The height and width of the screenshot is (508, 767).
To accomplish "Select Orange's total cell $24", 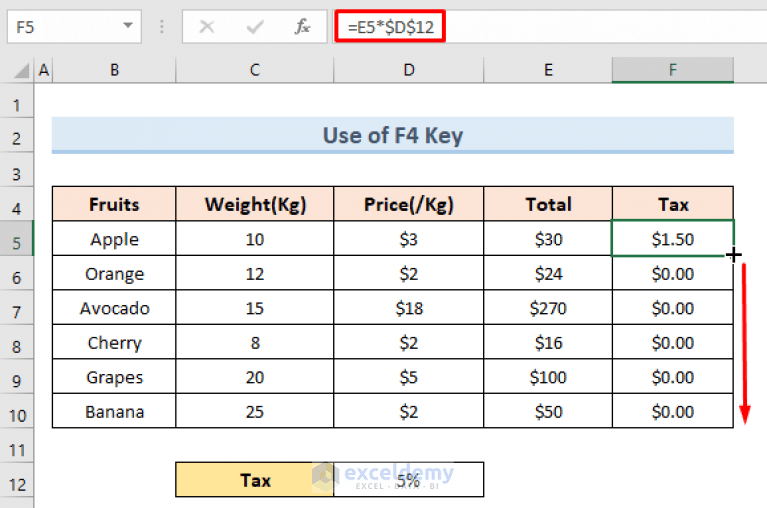I will coord(548,273).
